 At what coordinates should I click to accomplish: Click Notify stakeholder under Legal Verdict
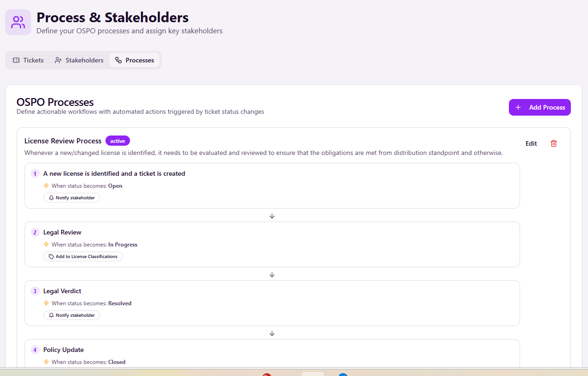(72, 315)
